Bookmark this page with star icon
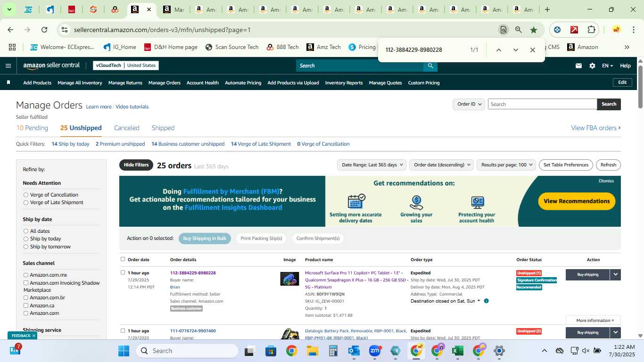 (x=534, y=30)
